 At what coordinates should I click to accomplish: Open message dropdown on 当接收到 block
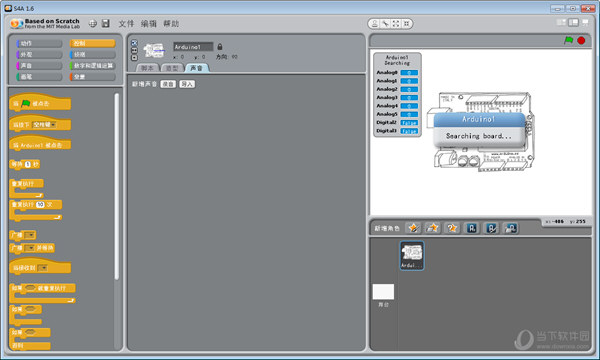pyautogui.click(x=43, y=268)
